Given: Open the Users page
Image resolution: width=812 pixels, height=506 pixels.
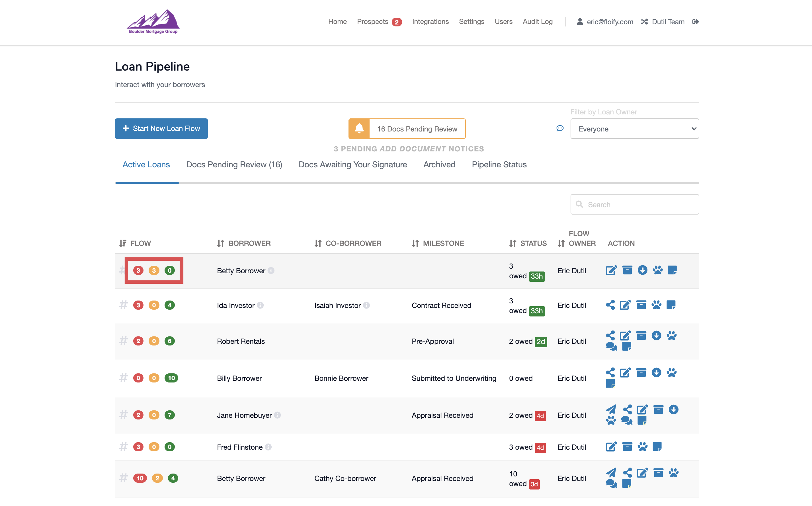Looking at the screenshot, I should (503, 22).
